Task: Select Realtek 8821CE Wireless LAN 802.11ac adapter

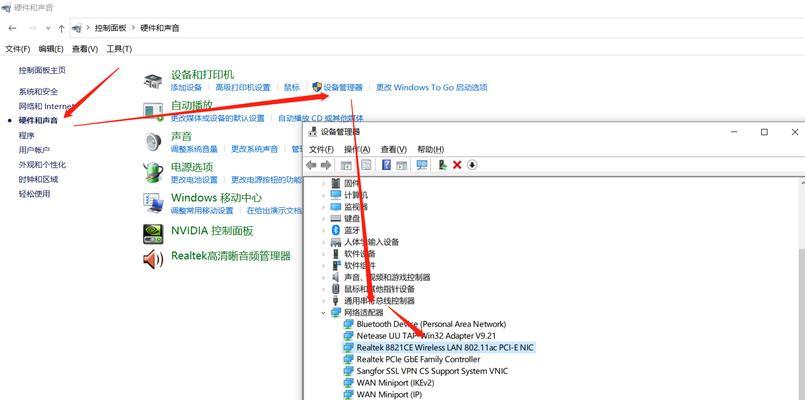Action: coord(445,347)
